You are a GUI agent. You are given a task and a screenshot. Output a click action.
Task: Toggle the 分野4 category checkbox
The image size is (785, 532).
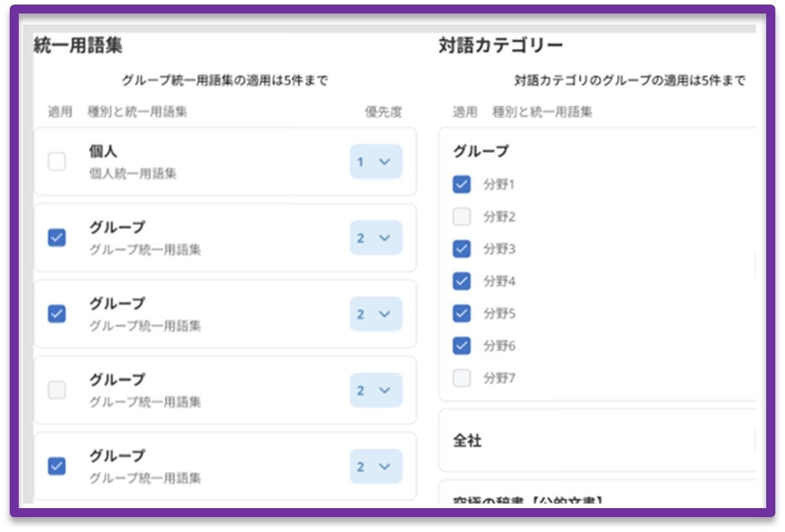[x=462, y=281]
